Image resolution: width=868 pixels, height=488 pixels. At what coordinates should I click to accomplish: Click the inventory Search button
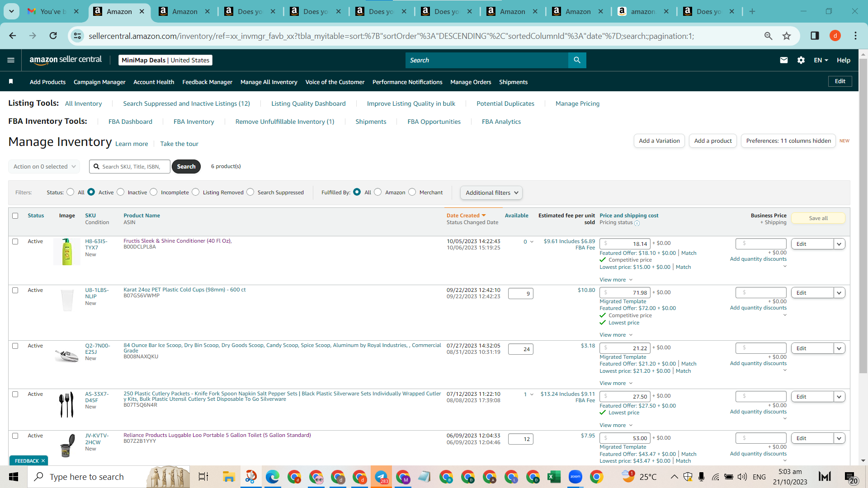click(x=186, y=166)
